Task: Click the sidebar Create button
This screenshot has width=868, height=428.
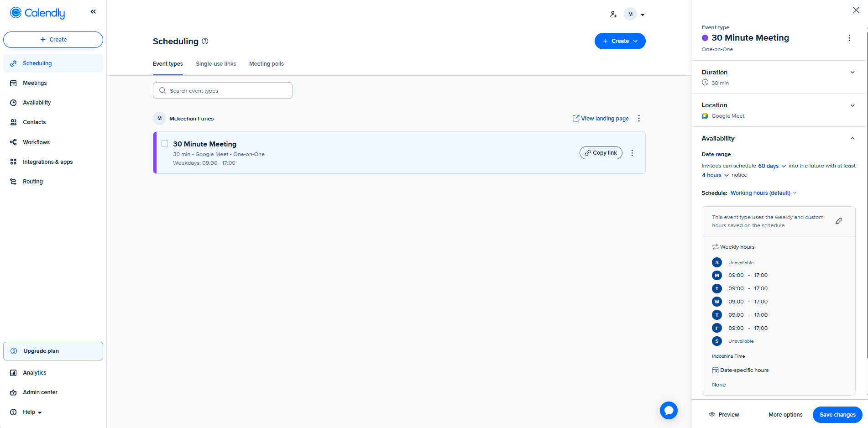Action: [53, 40]
